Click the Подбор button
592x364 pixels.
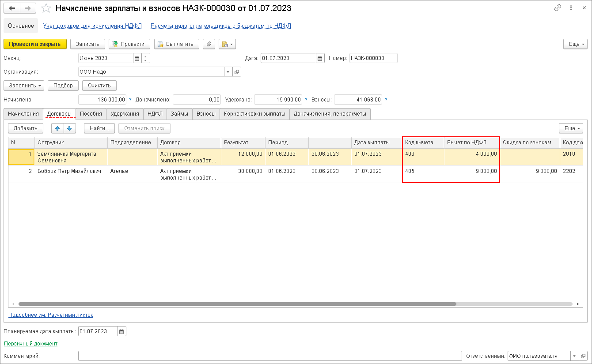[63, 86]
